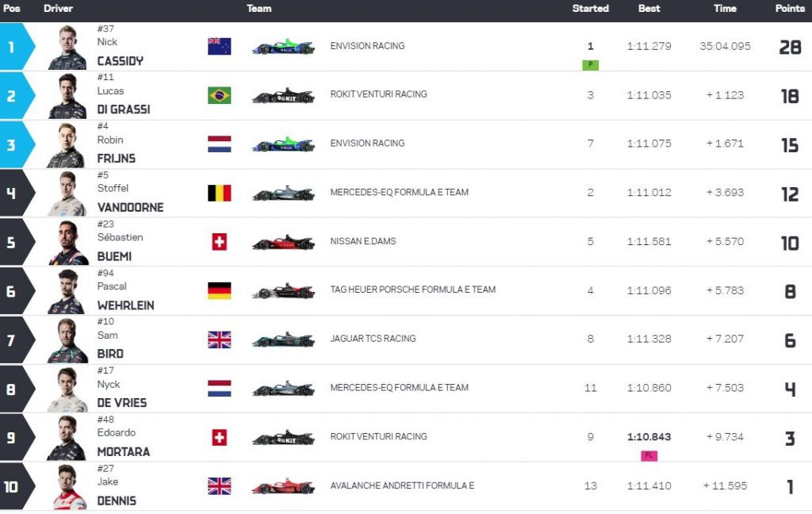The width and height of the screenshot is (812, 514).
Task: Click position 1 blue badge
Action: 17,47
